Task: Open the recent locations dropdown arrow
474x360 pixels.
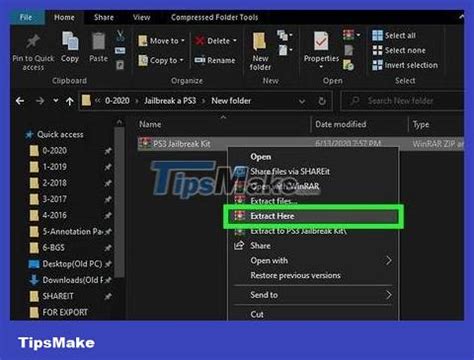Action: [x=56, y=100]
